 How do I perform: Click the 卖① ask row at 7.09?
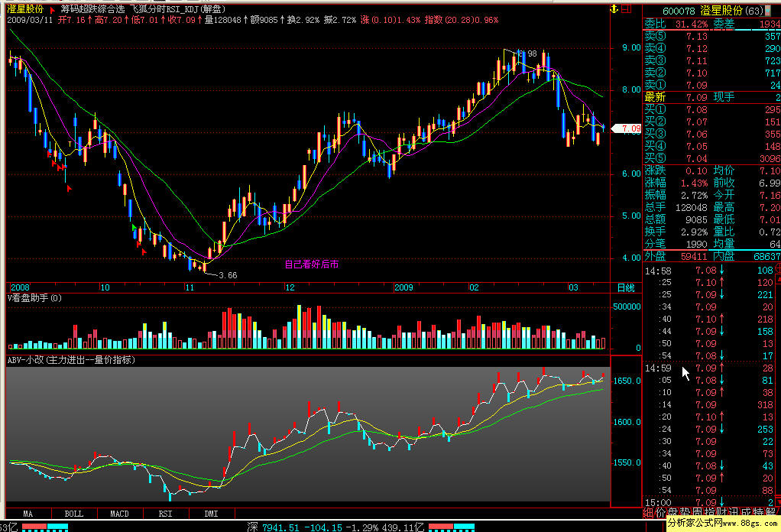tap(712, 85)
